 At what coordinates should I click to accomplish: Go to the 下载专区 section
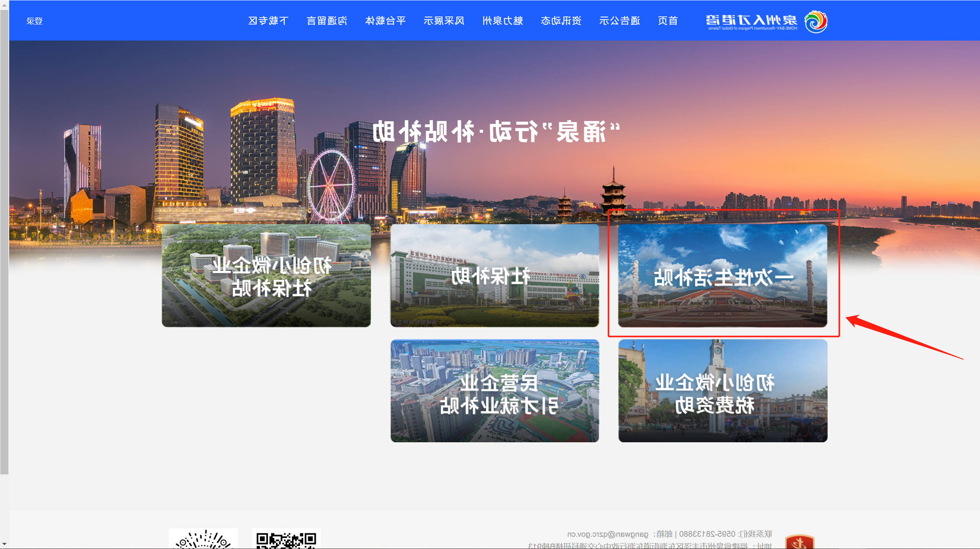(x=268, y=21)
